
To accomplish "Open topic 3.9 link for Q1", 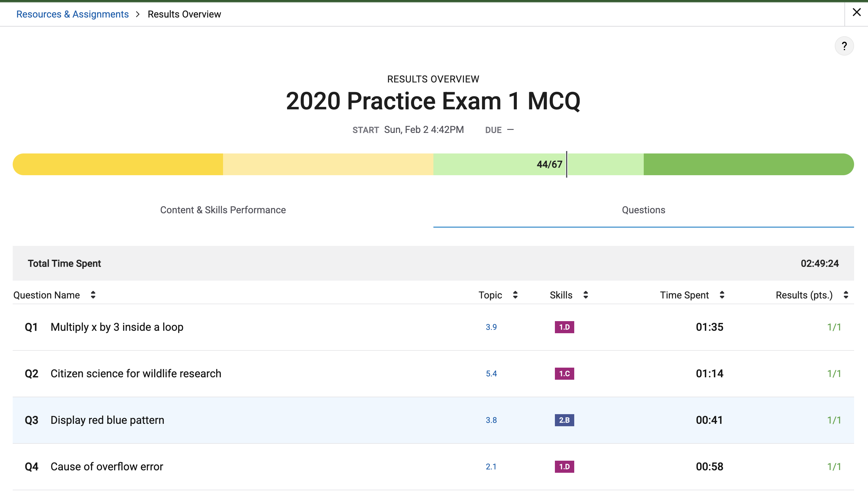I will coord(491,327).
